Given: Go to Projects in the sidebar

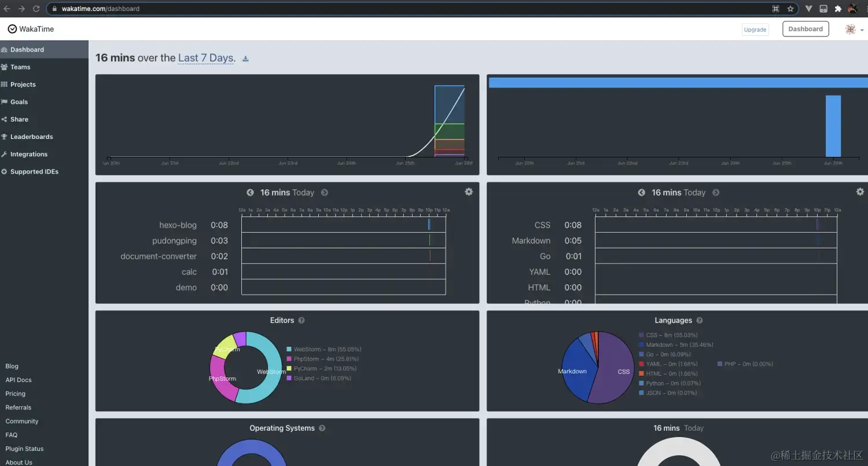Looking at the screenshot, I should tap(44, 85).
